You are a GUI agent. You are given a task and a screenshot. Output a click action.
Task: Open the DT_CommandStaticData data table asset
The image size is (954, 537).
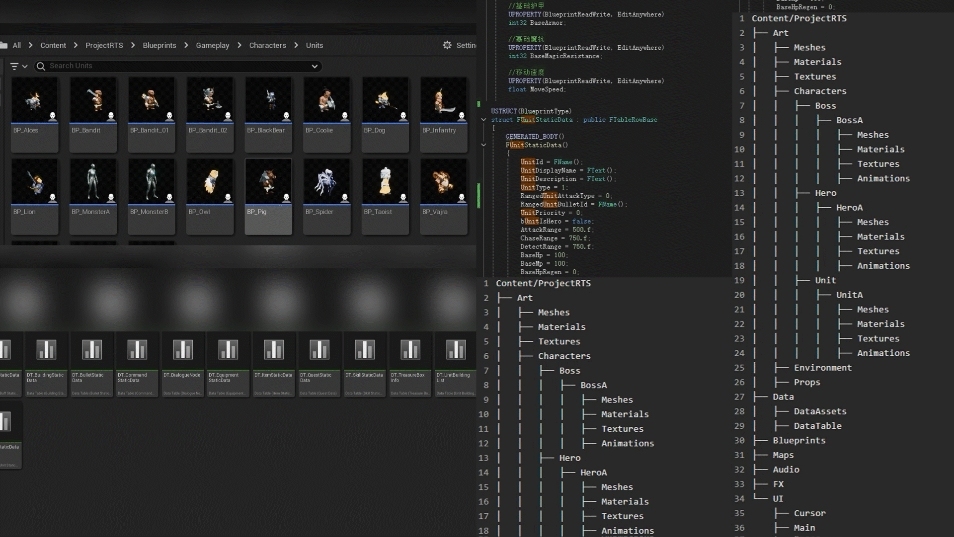[x=137, y=364]
